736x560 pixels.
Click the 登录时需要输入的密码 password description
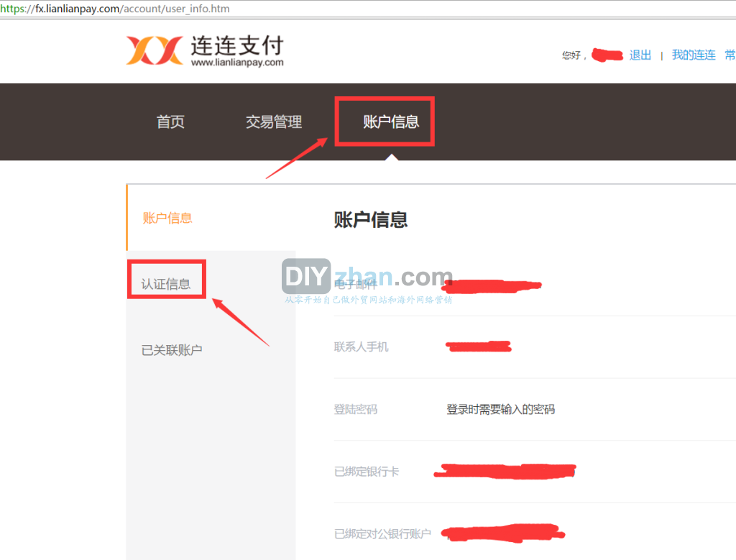tap(500, 409)
